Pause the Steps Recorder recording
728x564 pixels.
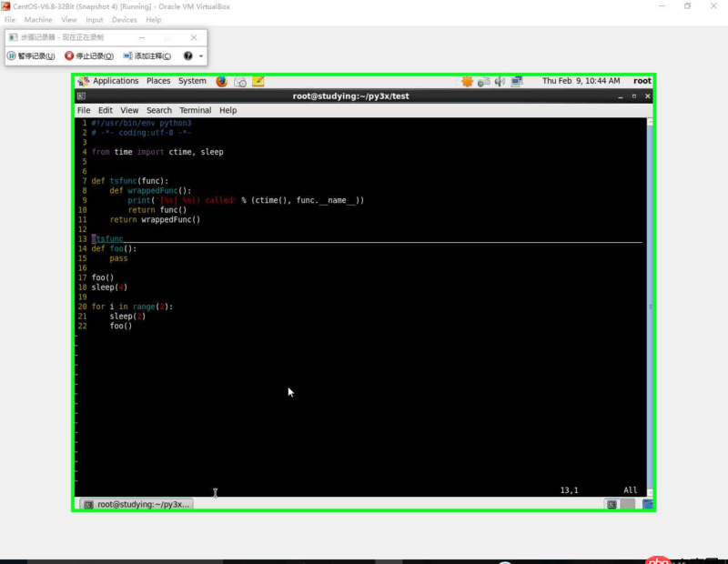[x=31, y=55]
